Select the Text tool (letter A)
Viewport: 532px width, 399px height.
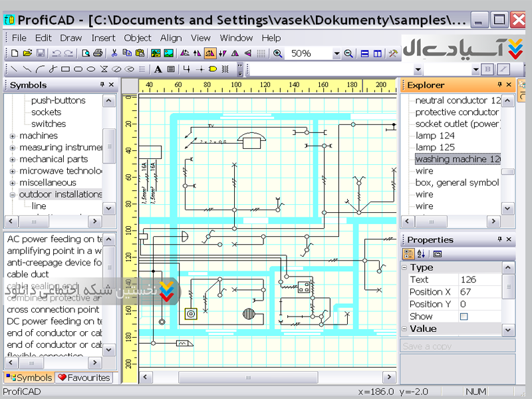pos(158,68)
